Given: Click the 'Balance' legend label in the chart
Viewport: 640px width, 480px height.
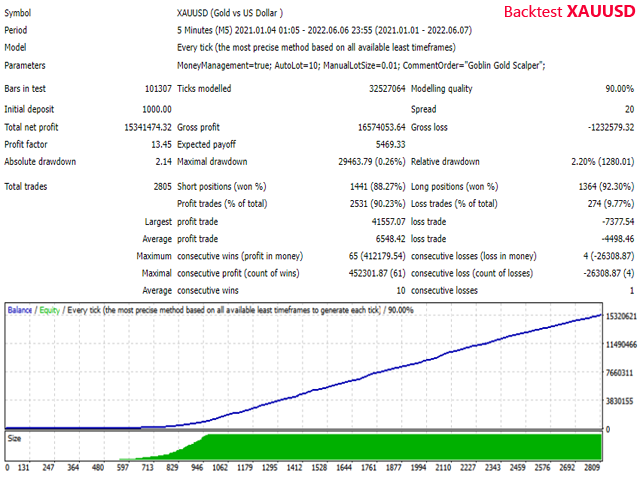Looking at the screenshot, I should pyautogui.click(x=20, y=310).
